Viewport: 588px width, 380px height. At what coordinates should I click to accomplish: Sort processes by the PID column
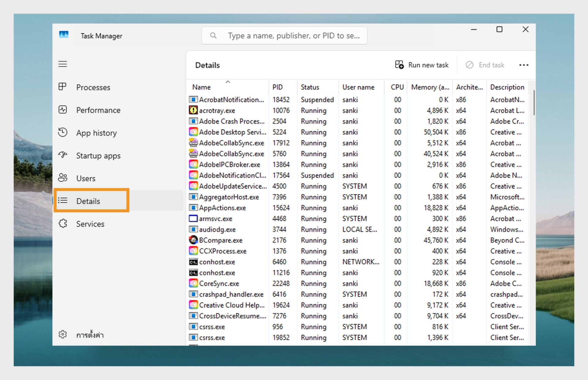click(277, 87)
